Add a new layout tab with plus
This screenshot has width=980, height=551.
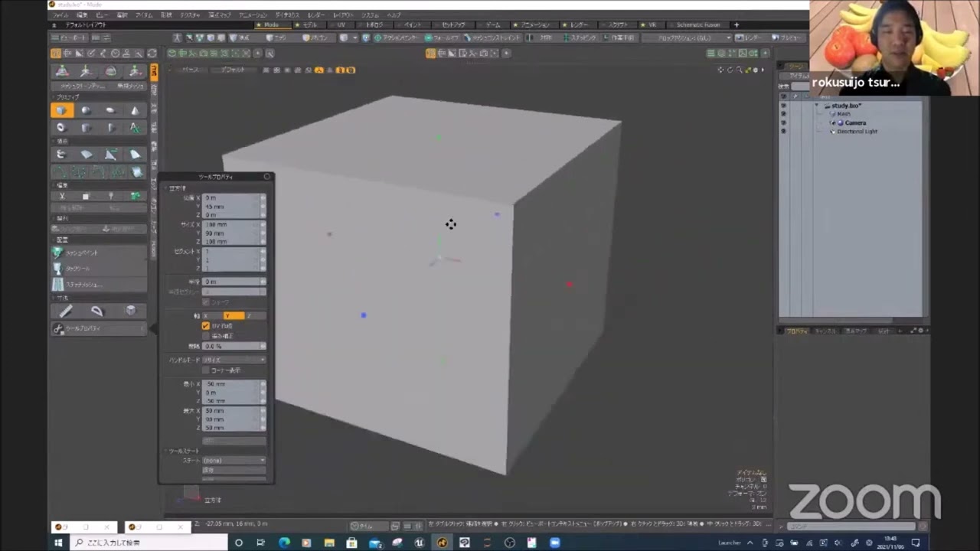737,24
